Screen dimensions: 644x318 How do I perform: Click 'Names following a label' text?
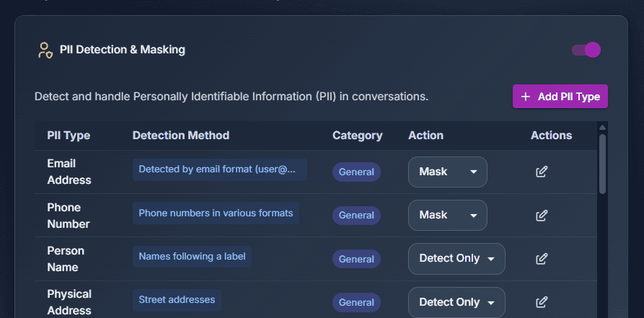(193, 257)
